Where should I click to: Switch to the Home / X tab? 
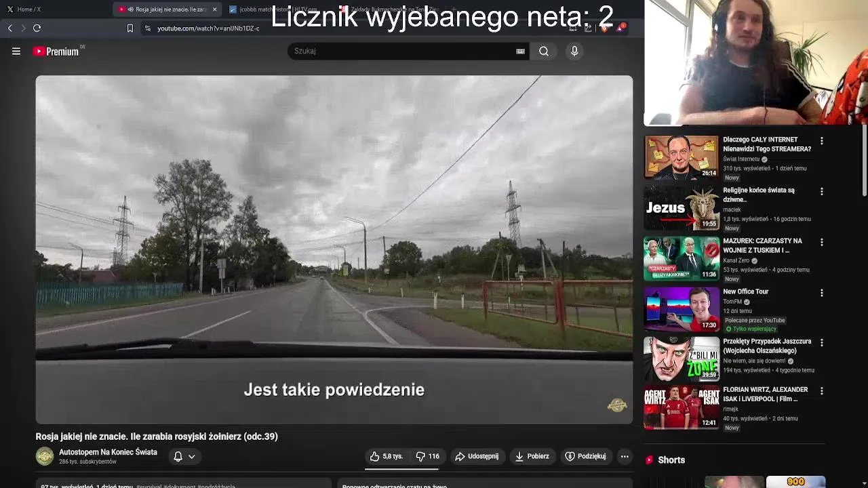point(28,9)
